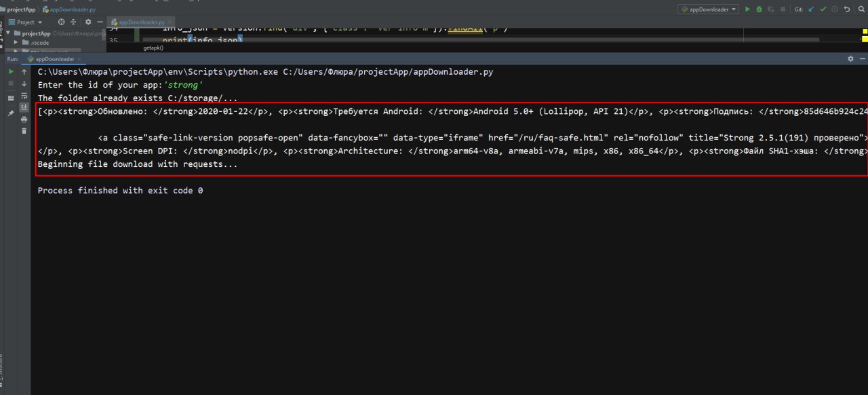Close the appDownloader.py editor tab
Viewport: 868px width, 395px height.
[170, 22]
